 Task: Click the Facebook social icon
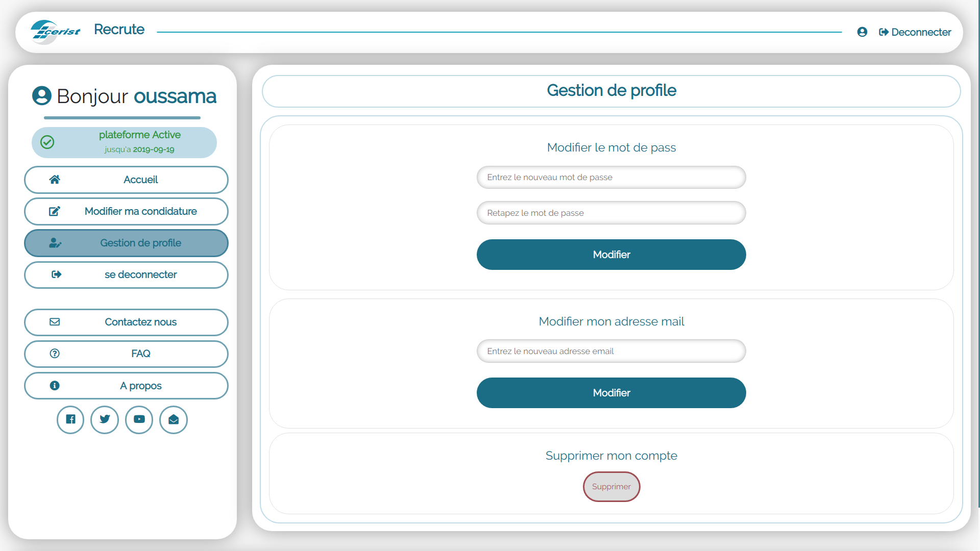[70, 419]
